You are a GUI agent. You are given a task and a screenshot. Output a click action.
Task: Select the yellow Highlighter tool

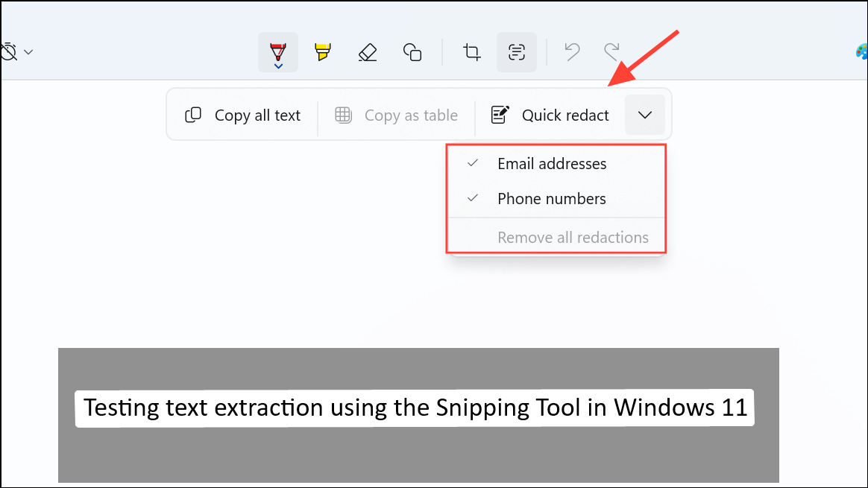pos(323,52)
